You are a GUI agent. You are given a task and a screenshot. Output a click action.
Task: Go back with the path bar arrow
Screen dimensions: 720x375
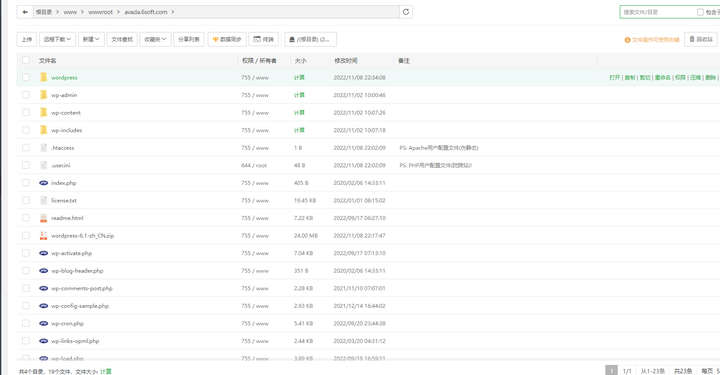click(25, 12)
